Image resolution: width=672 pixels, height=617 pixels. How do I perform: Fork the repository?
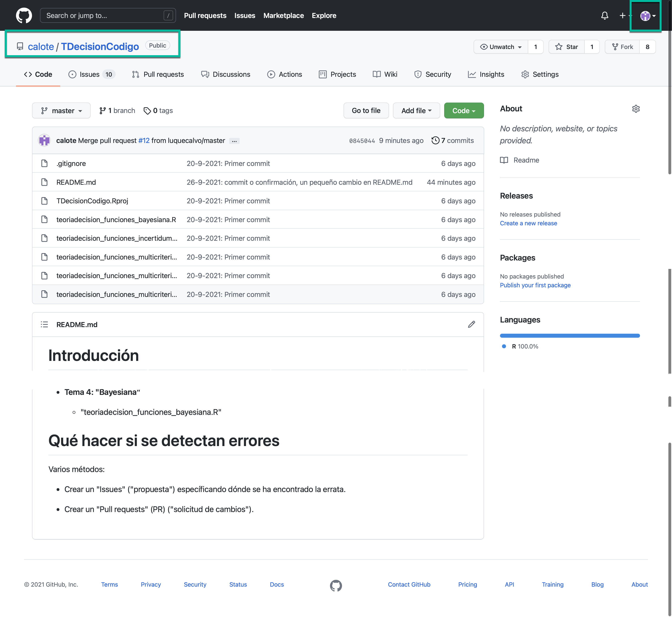(622, 47)
